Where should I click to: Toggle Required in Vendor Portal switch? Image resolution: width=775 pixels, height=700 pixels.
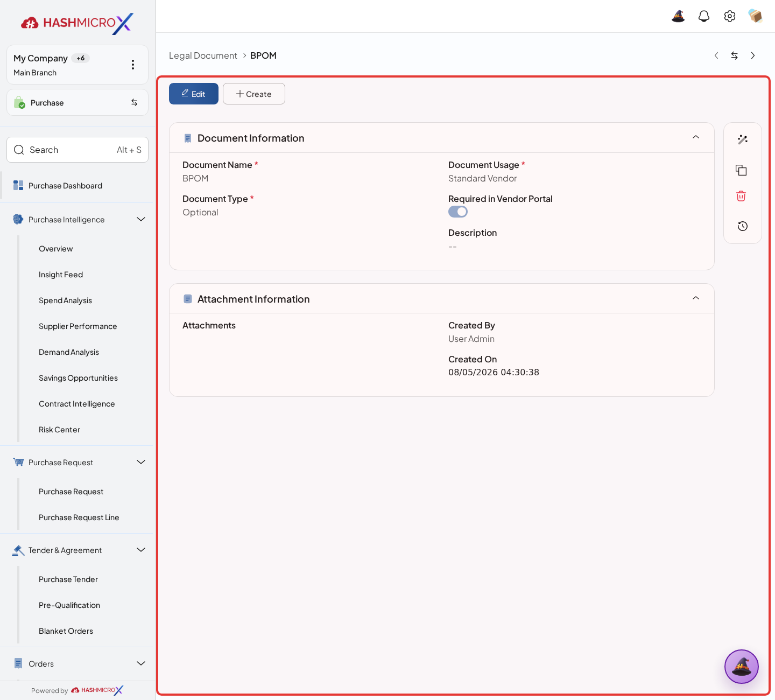tap(458, 212)
